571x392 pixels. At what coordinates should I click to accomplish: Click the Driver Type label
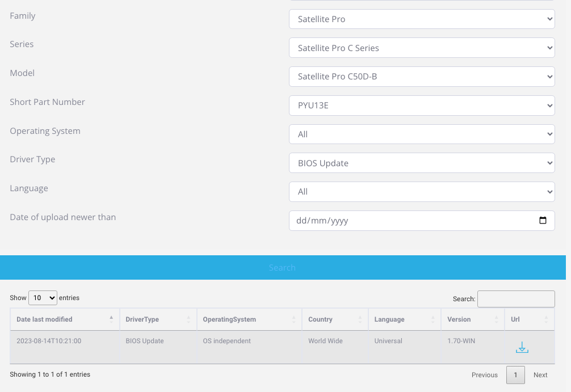coord(32,159)
